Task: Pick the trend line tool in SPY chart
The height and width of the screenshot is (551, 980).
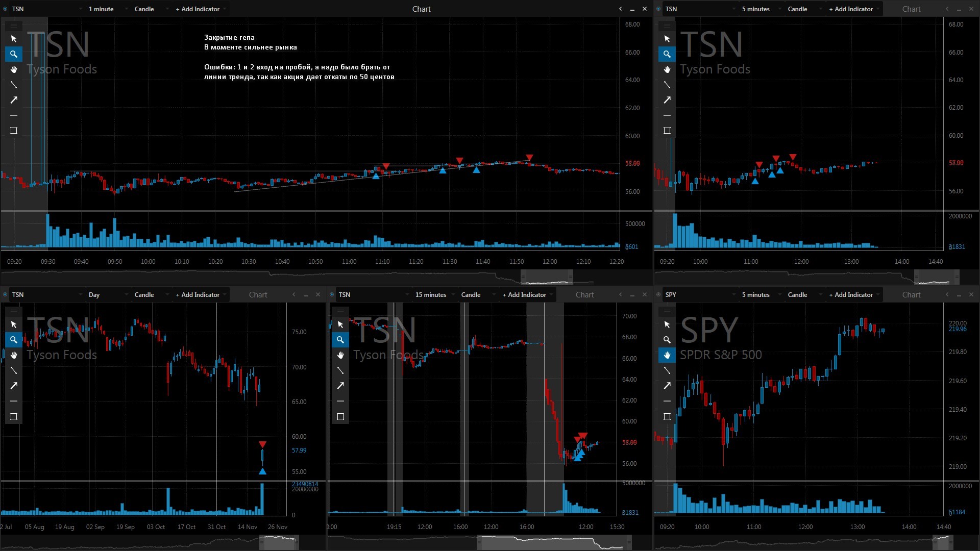Action: coord(667,370)
